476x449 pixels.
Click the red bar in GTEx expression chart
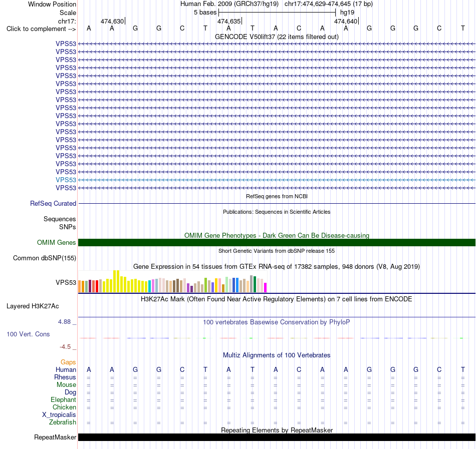tap(97, 286)
